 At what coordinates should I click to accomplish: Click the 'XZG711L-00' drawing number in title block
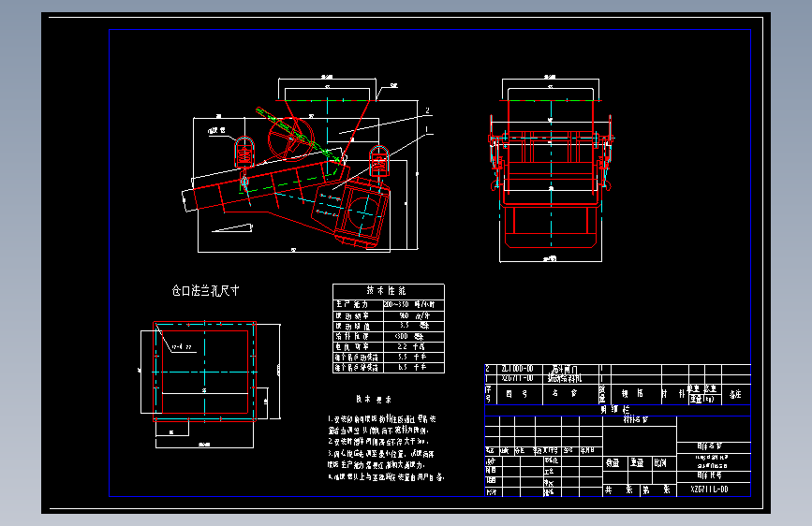[710, 489]
